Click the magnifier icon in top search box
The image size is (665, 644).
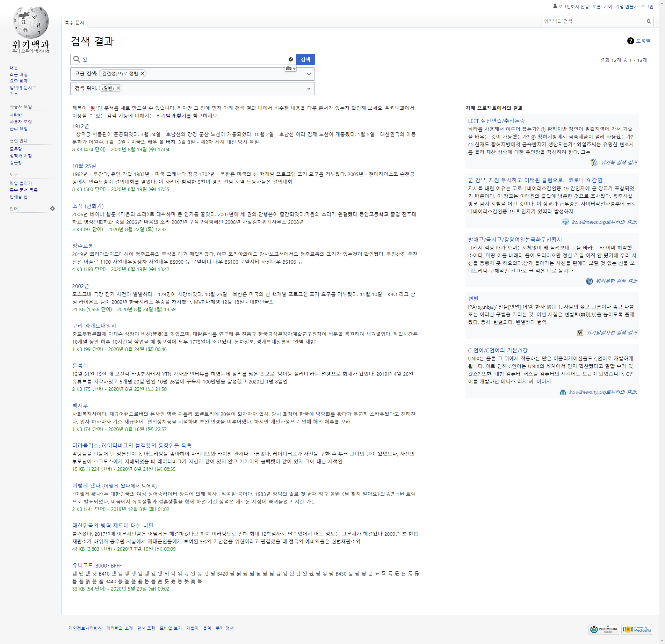(x=649, y=21)
